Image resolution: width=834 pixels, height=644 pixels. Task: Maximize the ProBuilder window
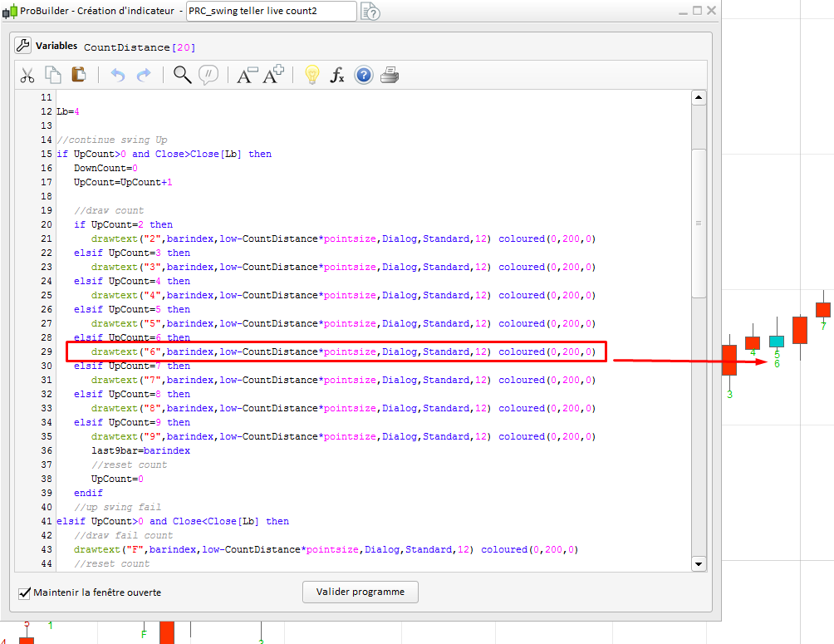(697, 10)
